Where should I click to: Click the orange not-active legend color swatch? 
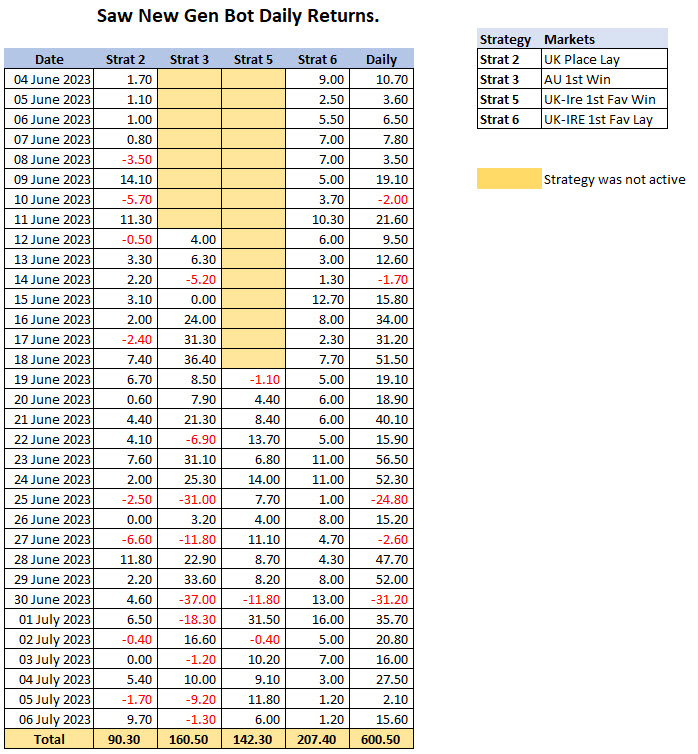(508, 179)
